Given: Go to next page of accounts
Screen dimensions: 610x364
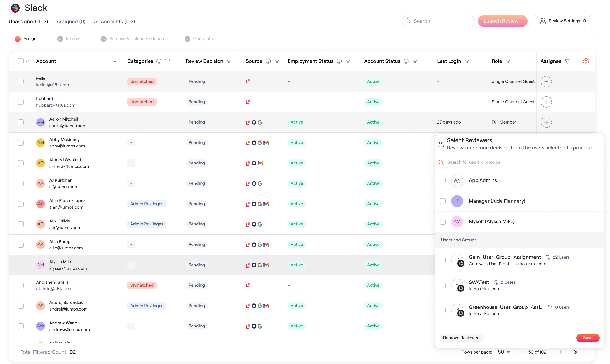Looking at the screenshot, I should (x=575, y=352).
